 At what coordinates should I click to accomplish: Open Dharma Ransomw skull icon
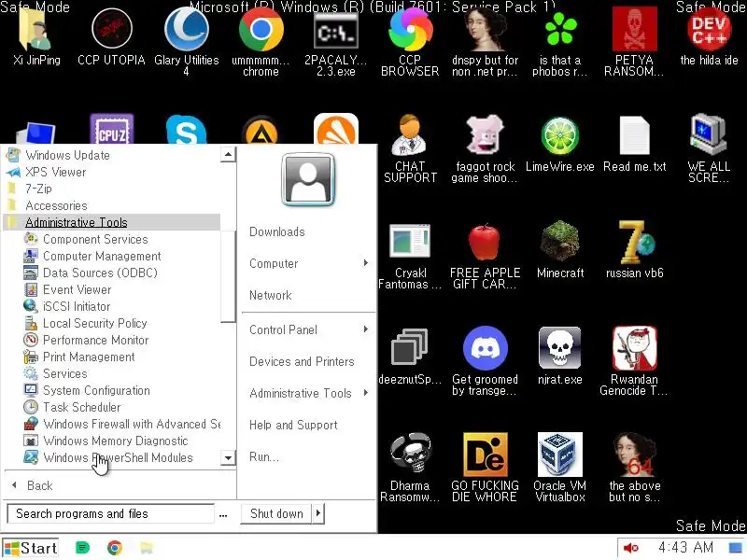tap(410, 454)
